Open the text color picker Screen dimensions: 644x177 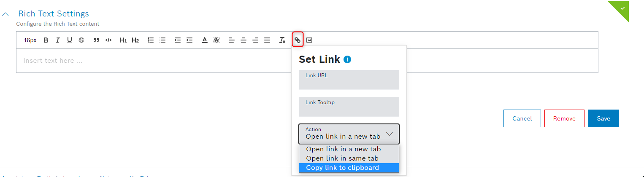click(205, 40)
